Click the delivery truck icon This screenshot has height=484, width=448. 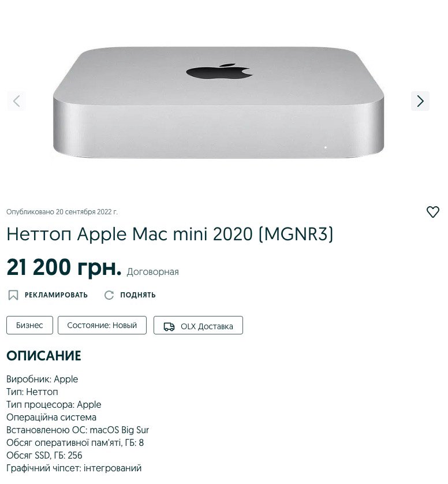[169, 326]
